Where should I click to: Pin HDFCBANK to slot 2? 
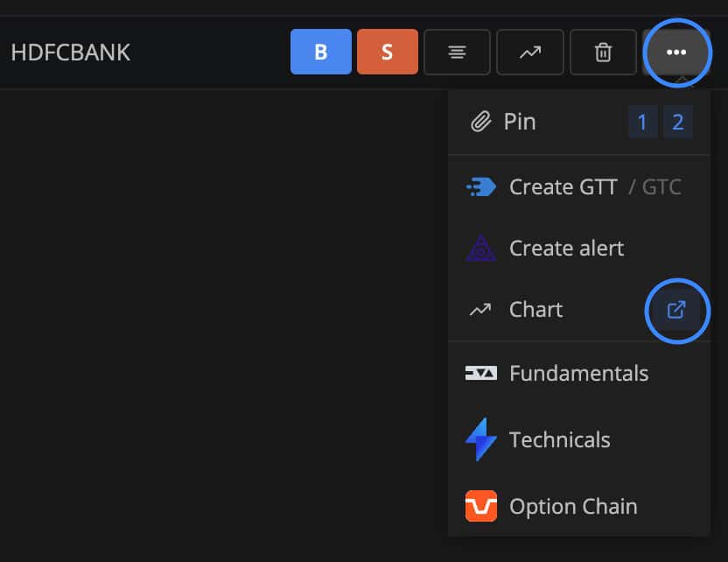click(678, 122)
